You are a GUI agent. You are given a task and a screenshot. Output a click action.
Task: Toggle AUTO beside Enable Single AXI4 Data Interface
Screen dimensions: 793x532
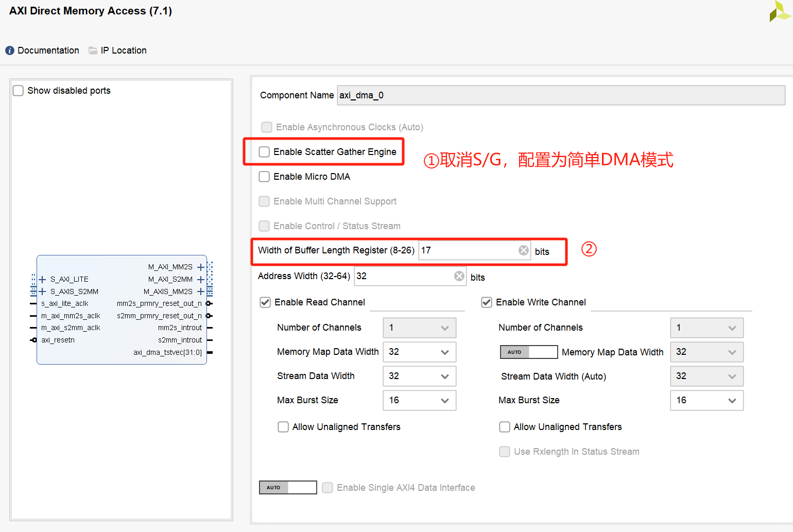pos(287,487)
